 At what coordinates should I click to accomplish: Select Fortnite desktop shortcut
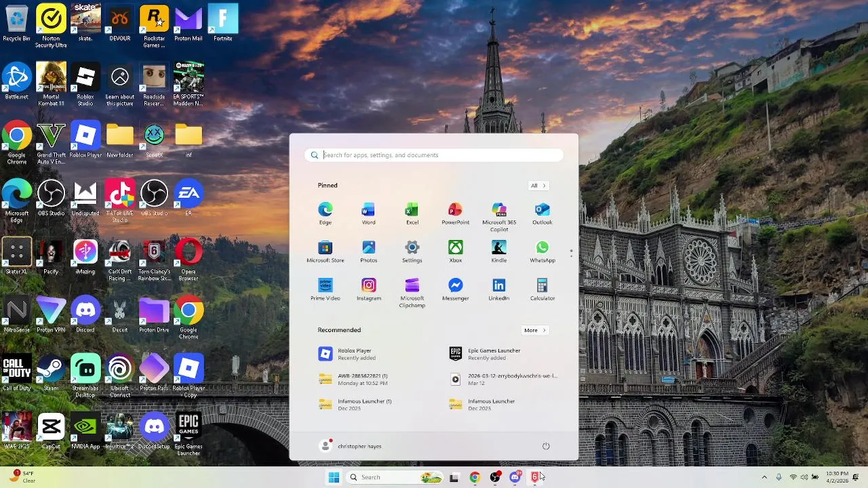(x=222, y=23)
